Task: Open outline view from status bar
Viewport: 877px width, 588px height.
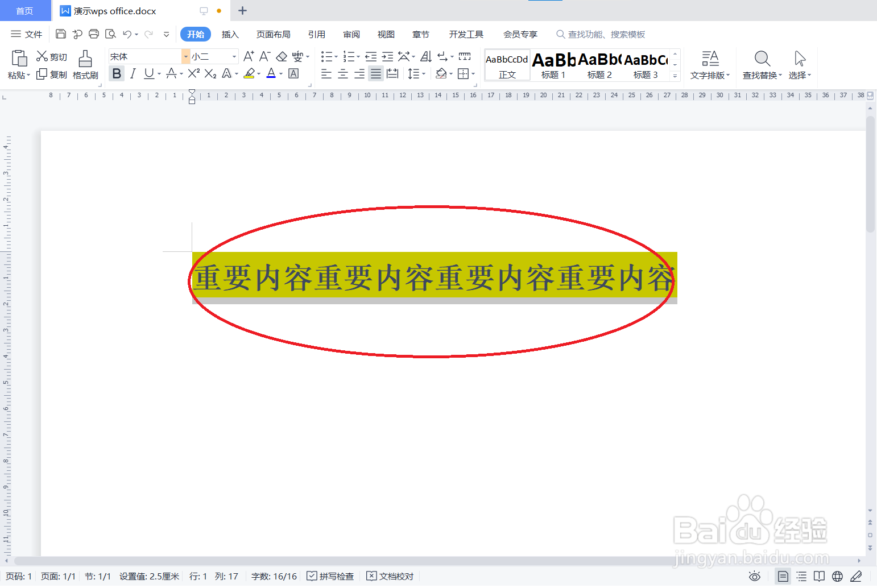Action: pos(801,576)
